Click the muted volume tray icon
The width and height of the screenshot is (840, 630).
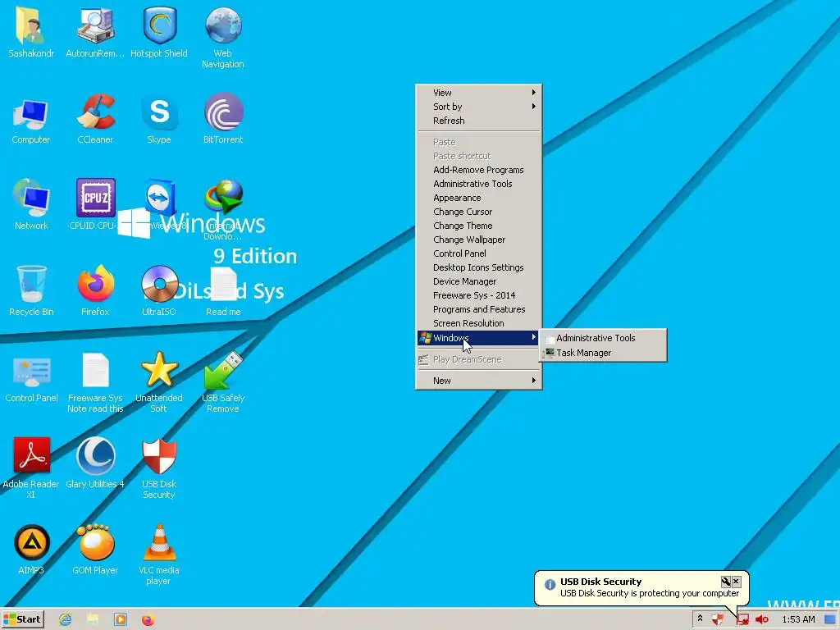[762, 619]
